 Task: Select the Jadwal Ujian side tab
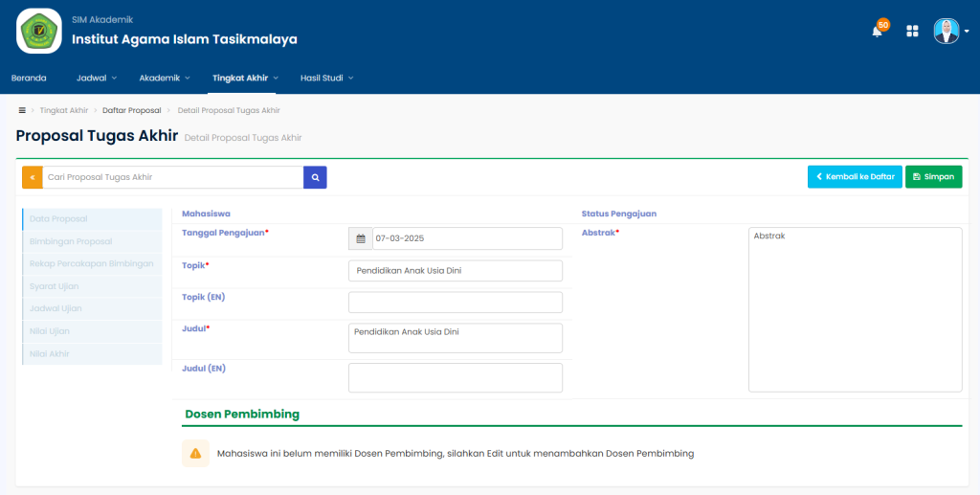click(x=56, y=308)
